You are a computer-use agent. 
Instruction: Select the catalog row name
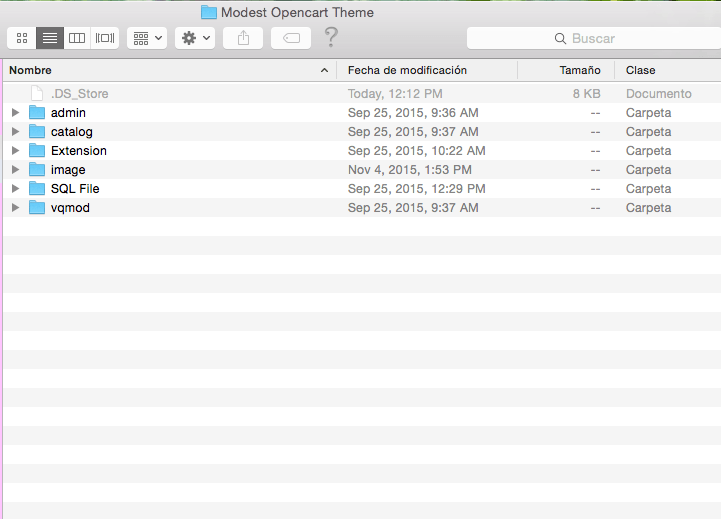pyautogui.click(x=72, y=132)
